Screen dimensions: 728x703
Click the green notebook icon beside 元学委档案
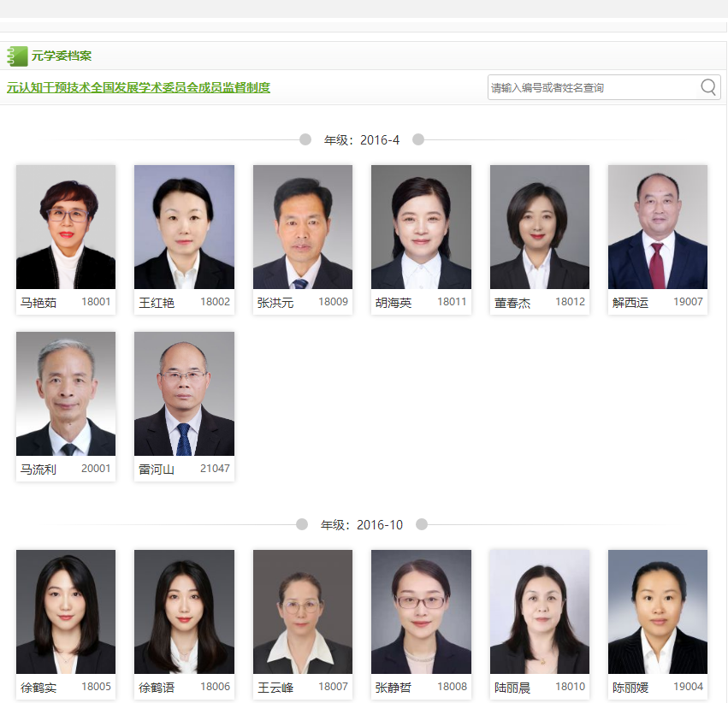tap(17, 56)
